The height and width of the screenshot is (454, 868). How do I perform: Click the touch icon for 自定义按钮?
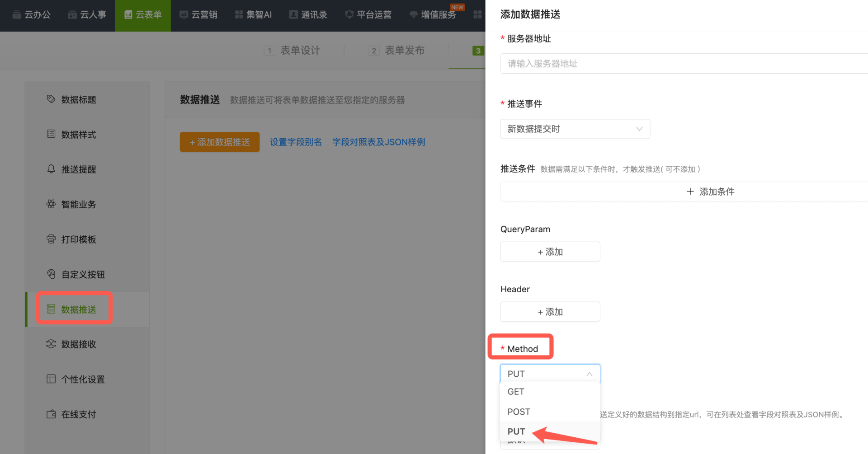tap(51, 274)
